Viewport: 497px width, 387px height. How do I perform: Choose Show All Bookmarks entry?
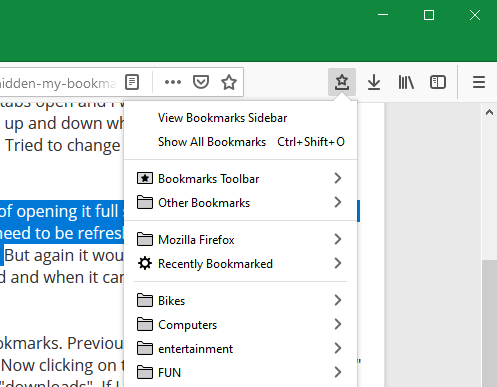240,142
